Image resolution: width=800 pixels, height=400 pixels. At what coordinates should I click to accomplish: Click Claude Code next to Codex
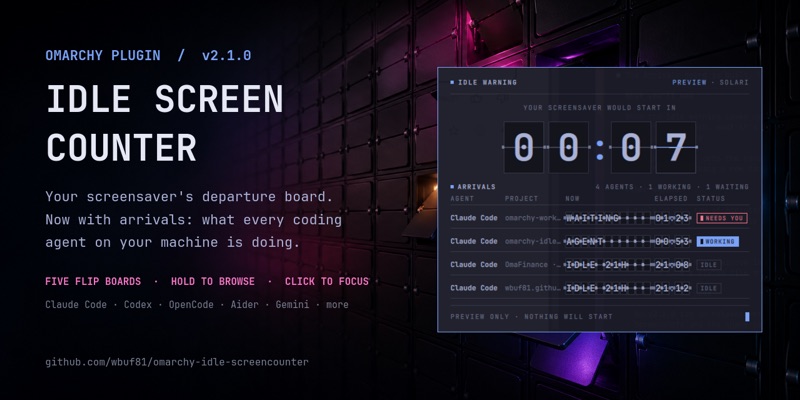click(x=76, y=305)
